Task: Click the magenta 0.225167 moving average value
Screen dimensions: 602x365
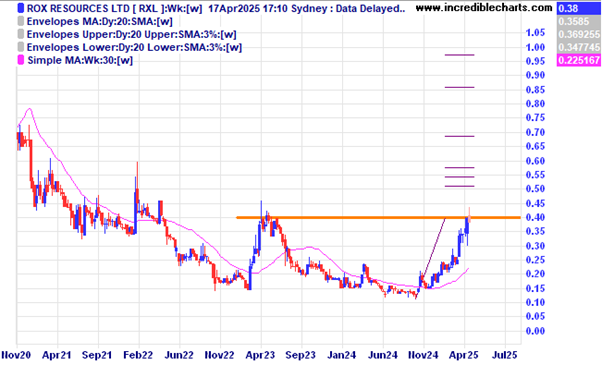Action: pyautogui.click(x=579, y=60)
